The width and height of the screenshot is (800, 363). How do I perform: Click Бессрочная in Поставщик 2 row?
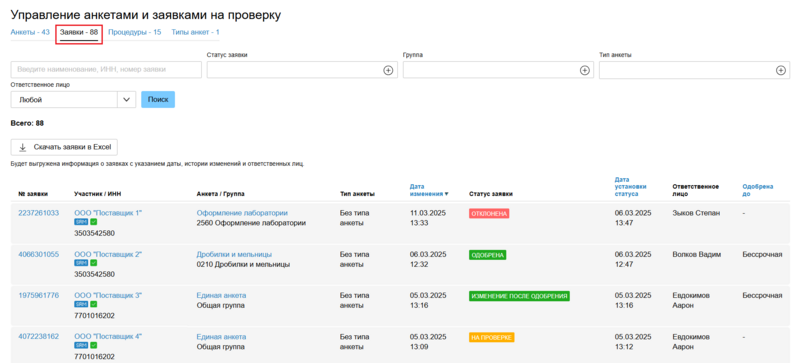point(762,254)
